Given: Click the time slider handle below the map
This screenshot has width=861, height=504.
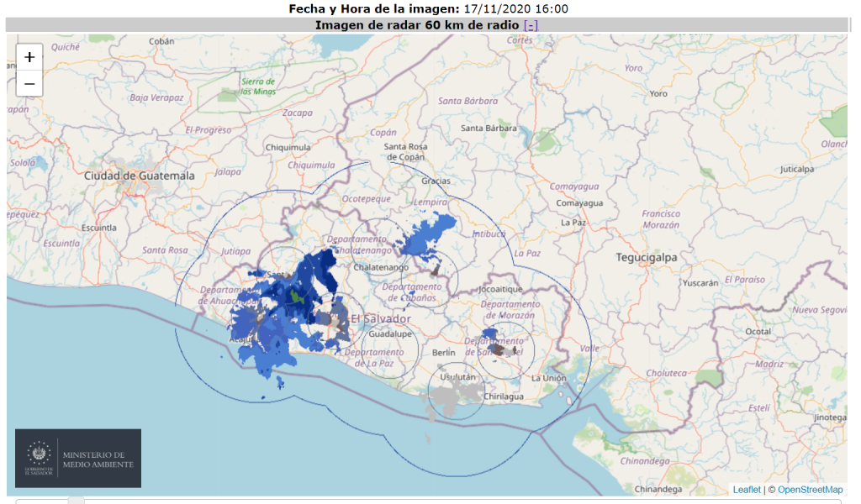Looking at the screenshot, I should click(x=77, y=501).
